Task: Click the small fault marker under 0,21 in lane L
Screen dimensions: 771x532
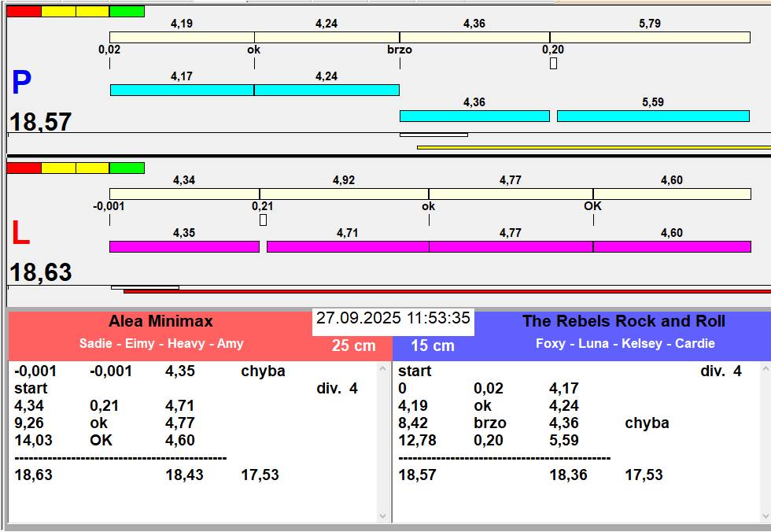Action: [263, 220]
